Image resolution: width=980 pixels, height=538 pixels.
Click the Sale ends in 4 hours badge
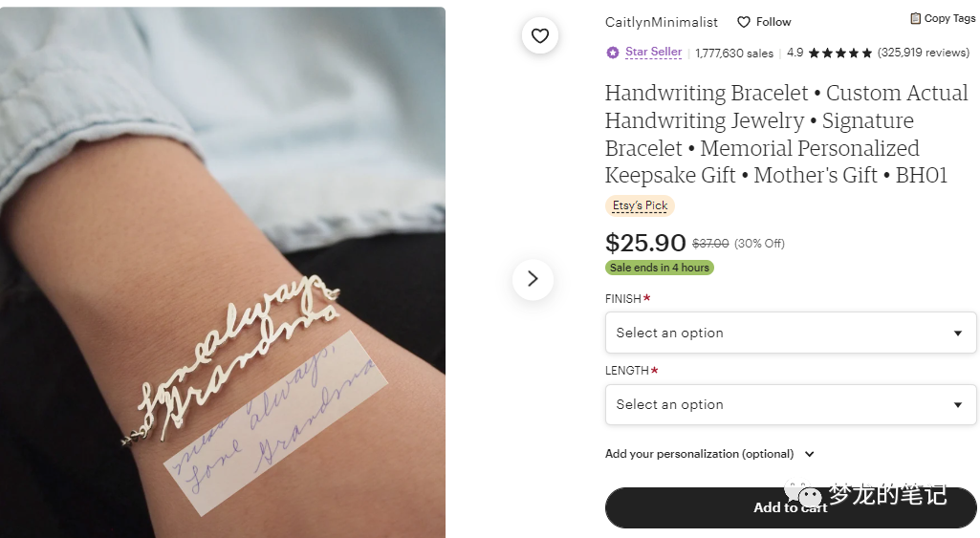click(x=660, y=268)
